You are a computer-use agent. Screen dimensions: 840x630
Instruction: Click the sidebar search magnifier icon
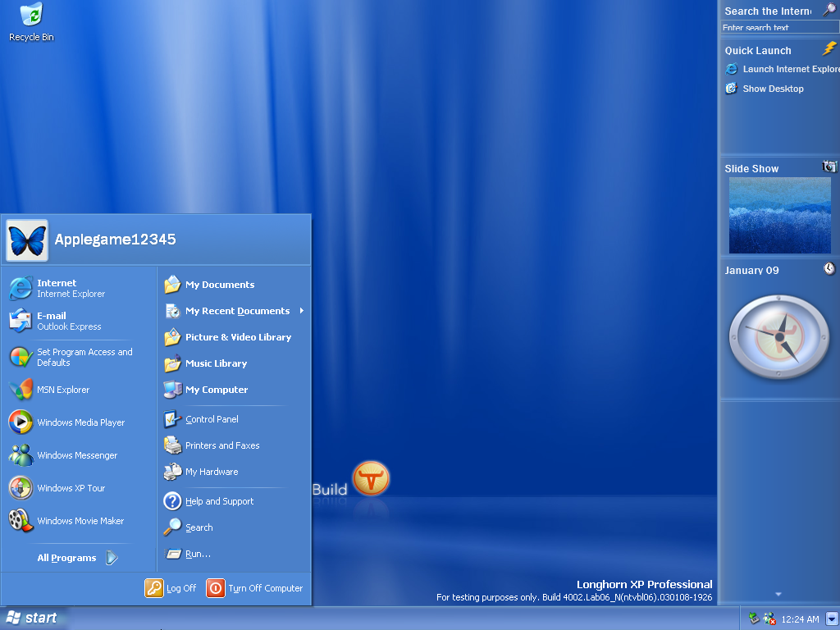click(x=829, y=10)
